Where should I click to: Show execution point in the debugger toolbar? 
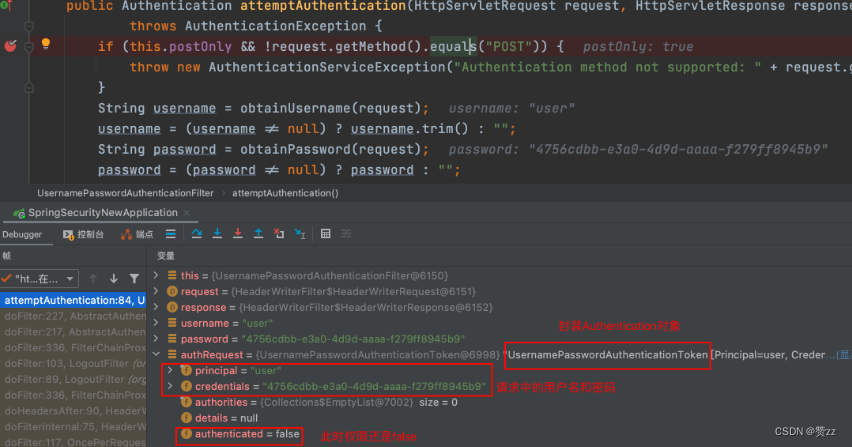pyautogui.click(x=171, y=234)
